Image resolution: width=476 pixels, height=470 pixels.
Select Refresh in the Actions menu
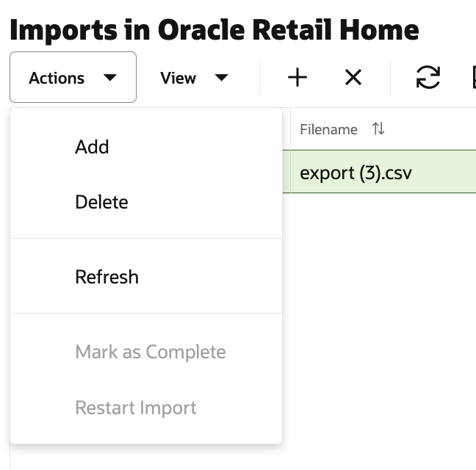click(x=146, y=277)
